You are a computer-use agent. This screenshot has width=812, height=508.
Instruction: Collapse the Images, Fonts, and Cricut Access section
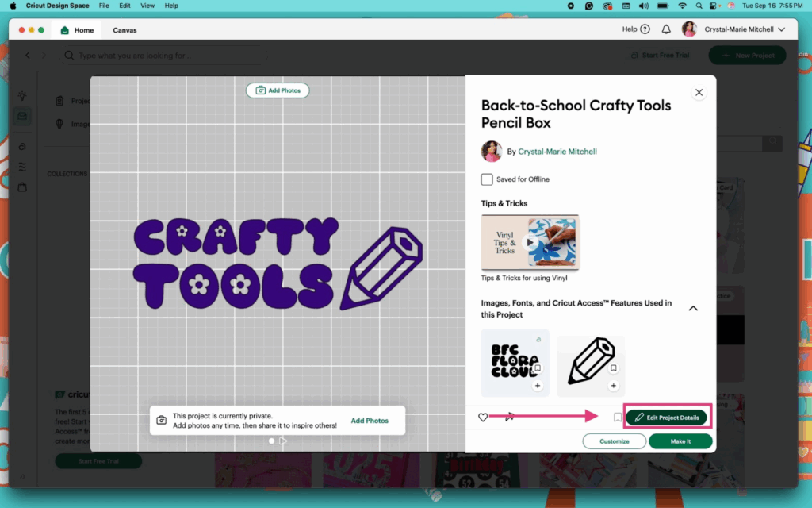pos(693,309)
